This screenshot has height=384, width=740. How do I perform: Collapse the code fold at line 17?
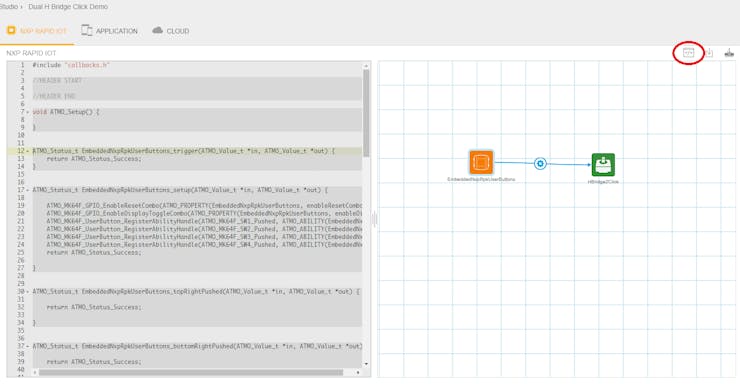pos(27,190)
